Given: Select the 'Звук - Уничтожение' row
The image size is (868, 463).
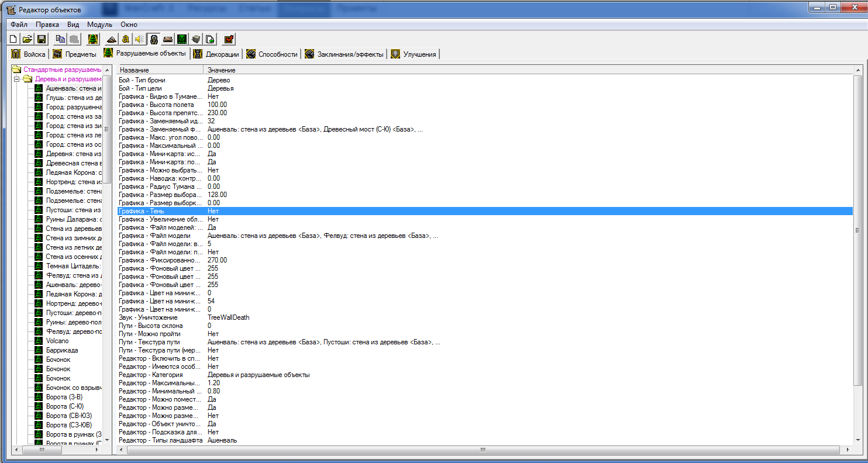Looking at the screenshot, I should (x=484, y=317).
